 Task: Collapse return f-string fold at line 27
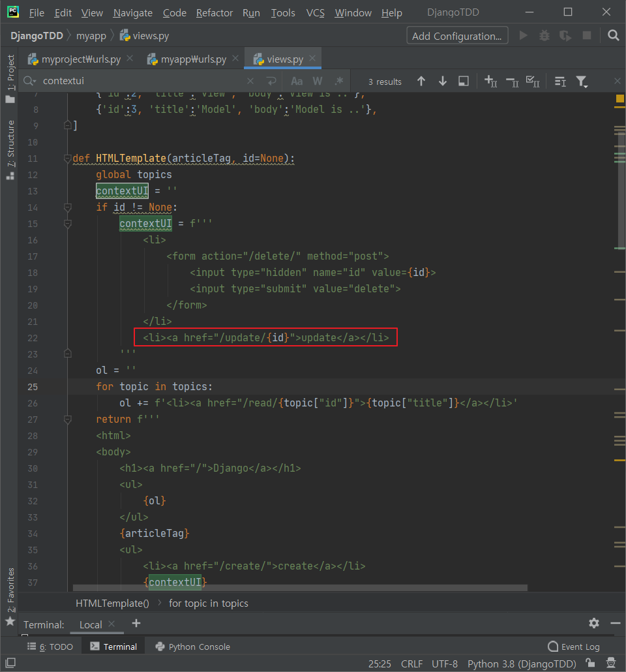[x=67, y=419]
